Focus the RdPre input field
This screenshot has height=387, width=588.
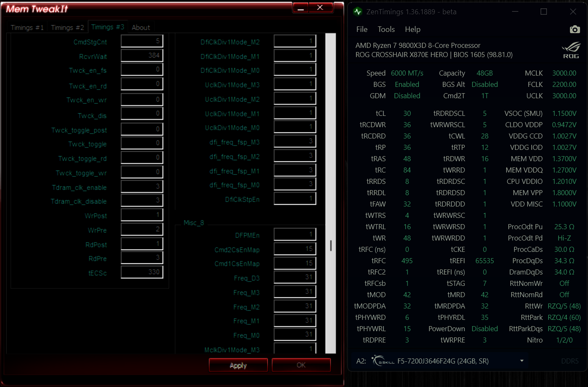pyautogui.click(x=142, y=258)
